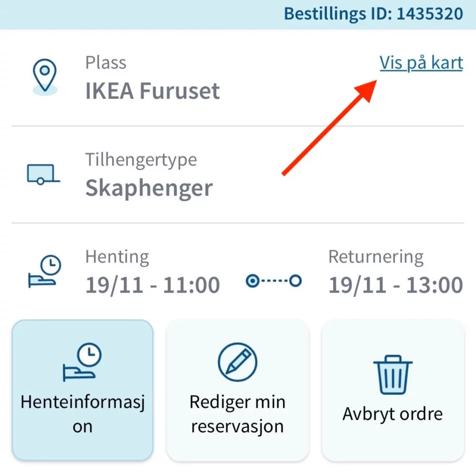Tap the pencil icon for editing reservation
Screen dimensions: 476x474
237,361
